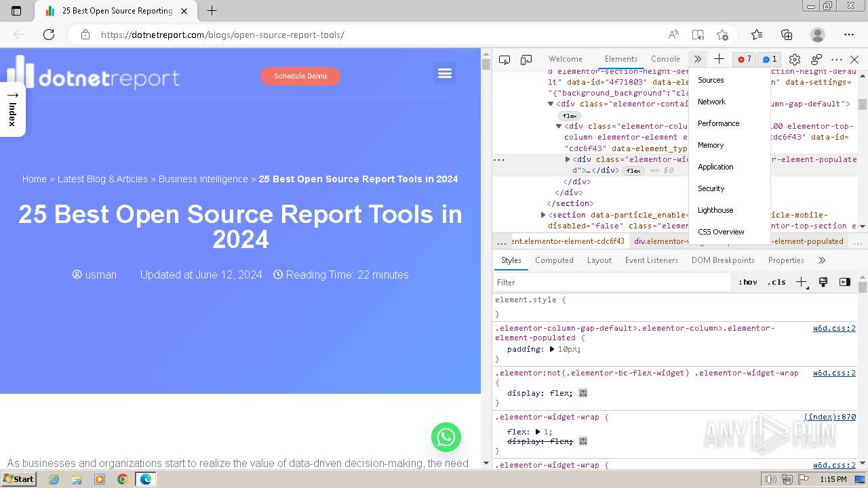Viewport: 868px width, 488px height.
Task: Open CSS Overview from the tools menu
Action: [x=730, y=232]
